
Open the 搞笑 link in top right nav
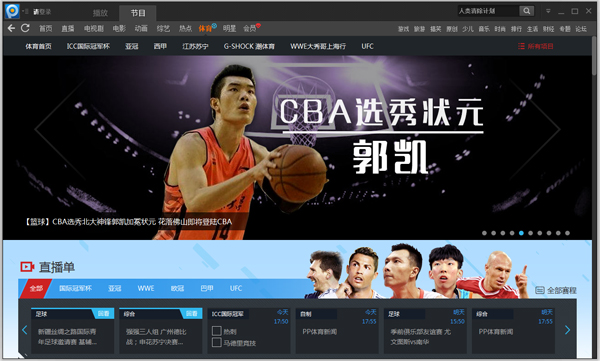[435, 29]
